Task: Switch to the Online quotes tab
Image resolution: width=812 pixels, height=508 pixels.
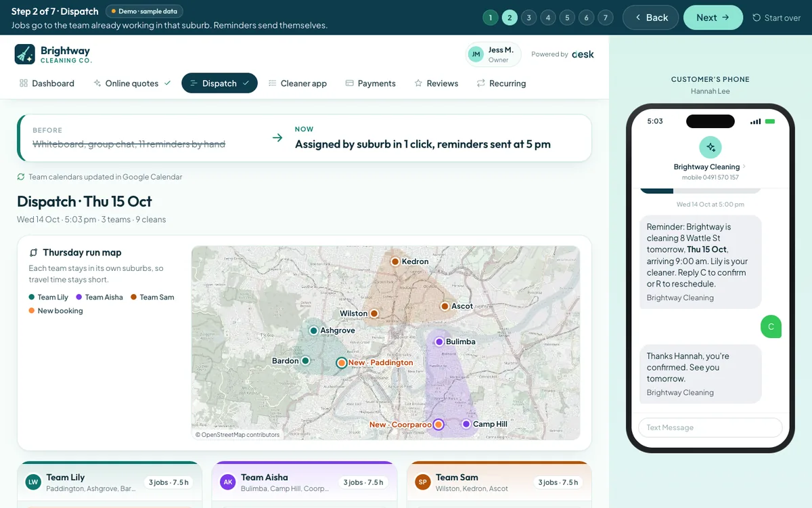Action: click(x=132, y=83)
